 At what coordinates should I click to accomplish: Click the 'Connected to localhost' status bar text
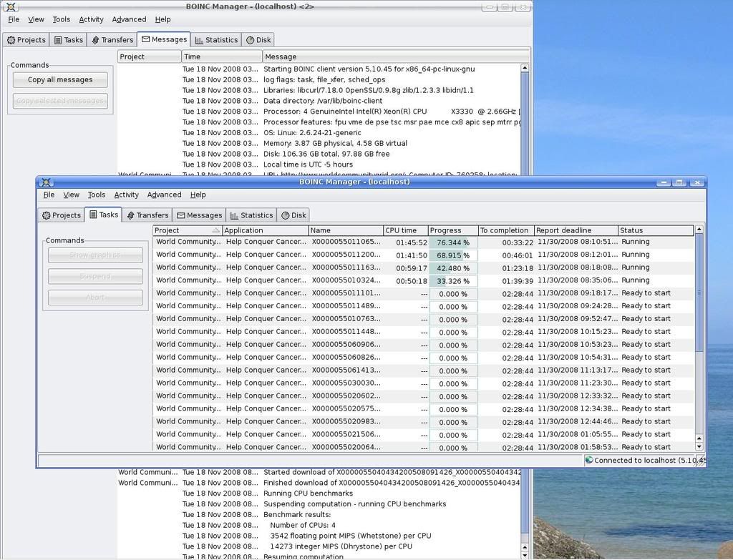coord(650,460)
